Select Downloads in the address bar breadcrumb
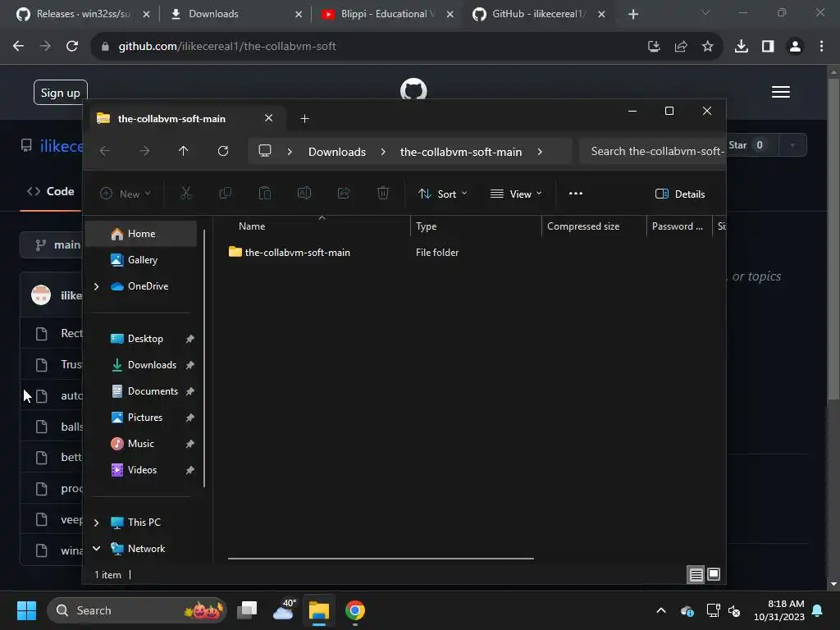This screenshot has width=840, height=630. pos(337,152)
